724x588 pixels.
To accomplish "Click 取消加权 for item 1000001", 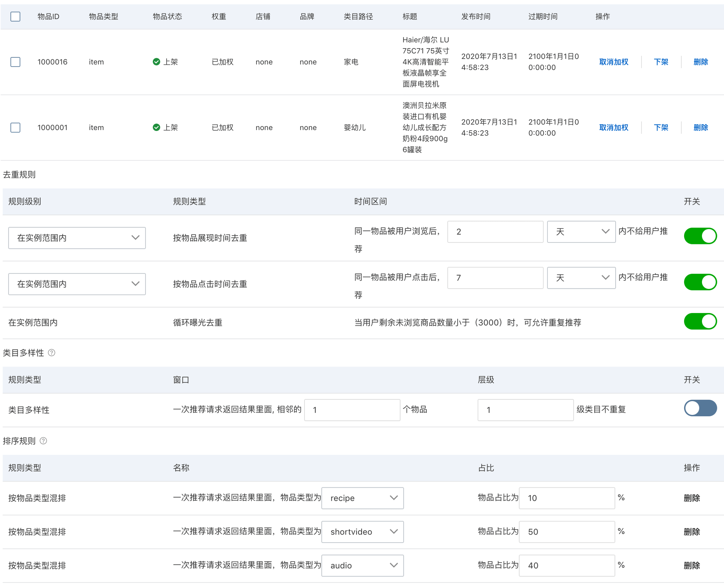I will click(614, 127).
